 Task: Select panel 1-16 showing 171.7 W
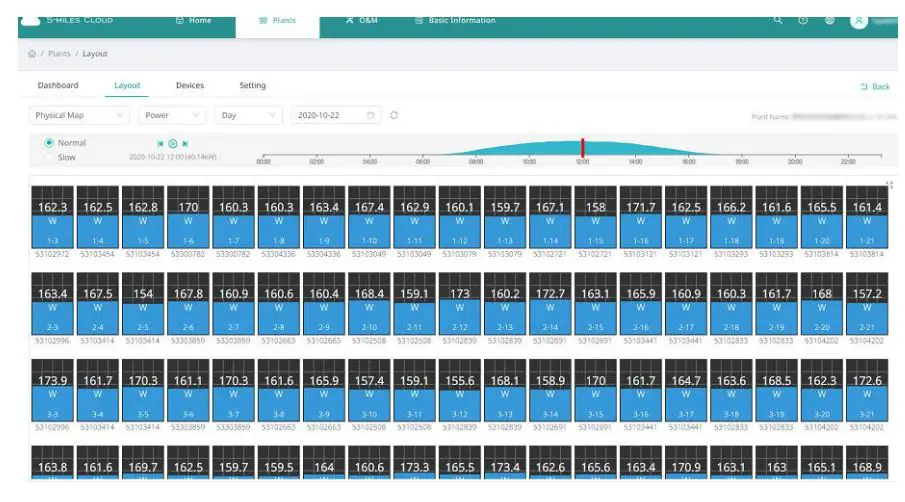pos(641,217)
